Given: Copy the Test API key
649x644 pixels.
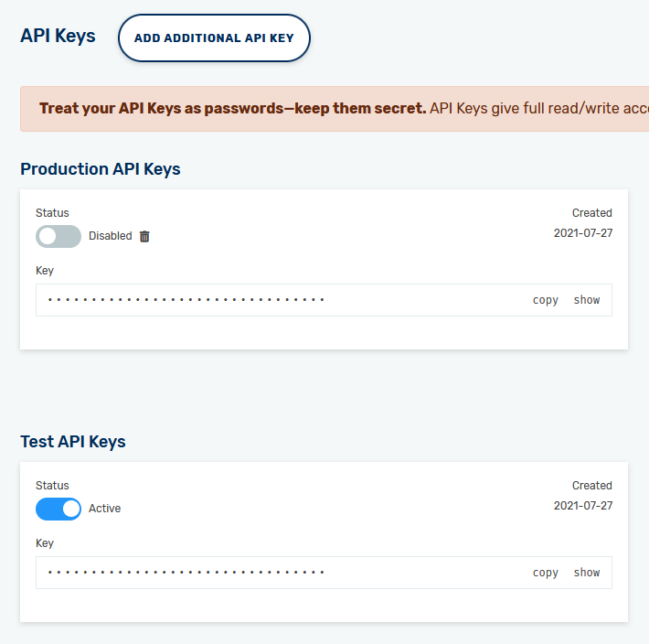Looking at the screenshot, I should point(545,573).
